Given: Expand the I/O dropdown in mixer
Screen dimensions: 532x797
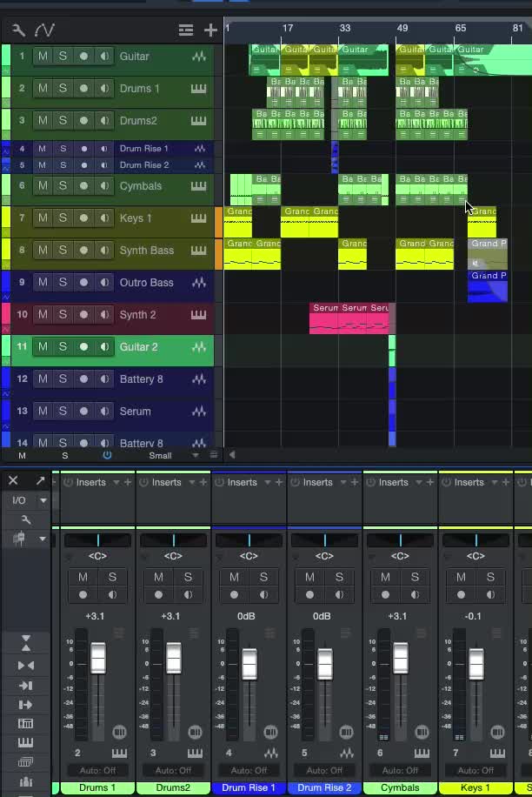Looking at the screenshot, I should (x=43, y=500).
